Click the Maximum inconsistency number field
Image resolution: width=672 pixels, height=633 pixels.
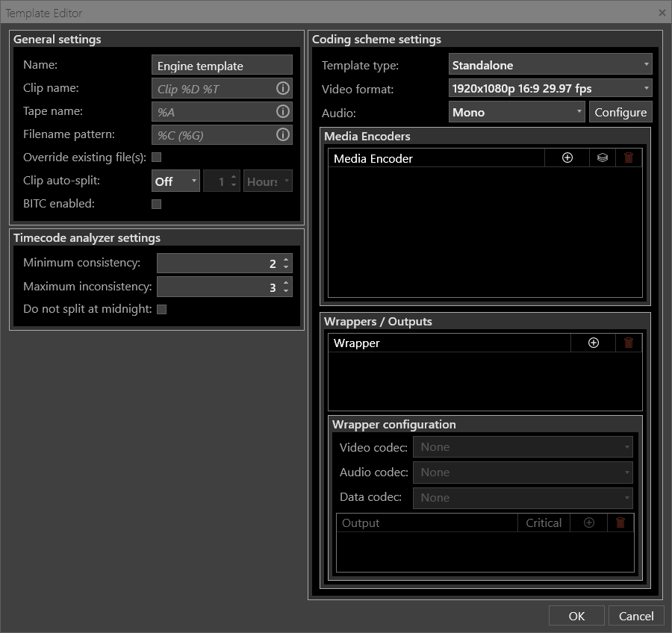(225, 287)
